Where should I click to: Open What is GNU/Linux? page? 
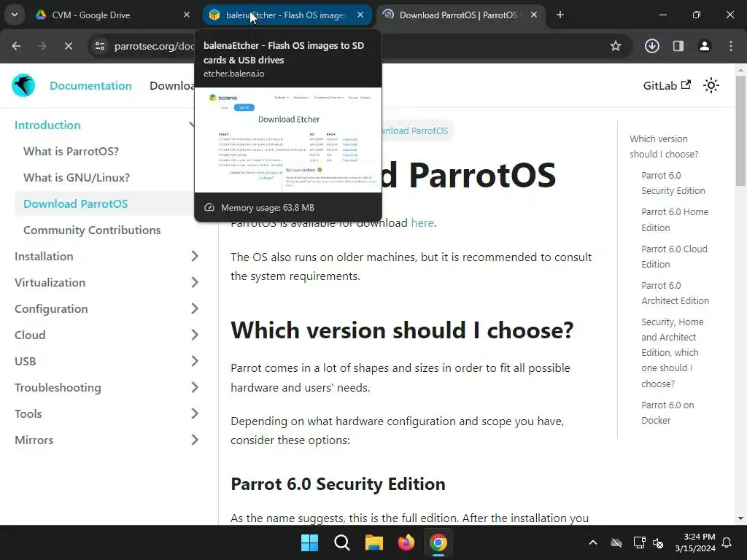tap(76, 178)
